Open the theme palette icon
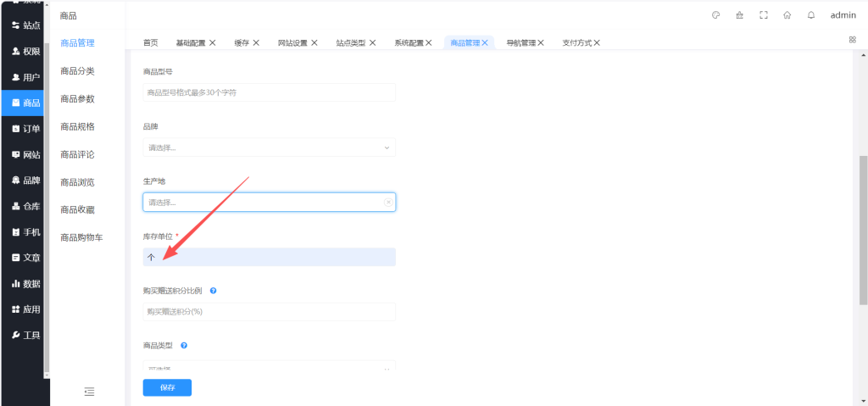The width and height of the screenshot is (868, 406). [x=715, y=15]
